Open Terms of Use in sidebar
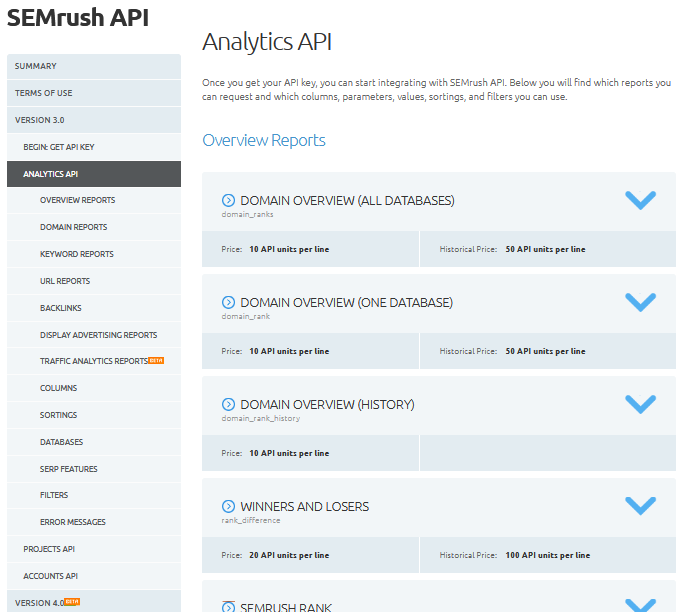The width and height of the screenshot is (690, 612). 44,93
